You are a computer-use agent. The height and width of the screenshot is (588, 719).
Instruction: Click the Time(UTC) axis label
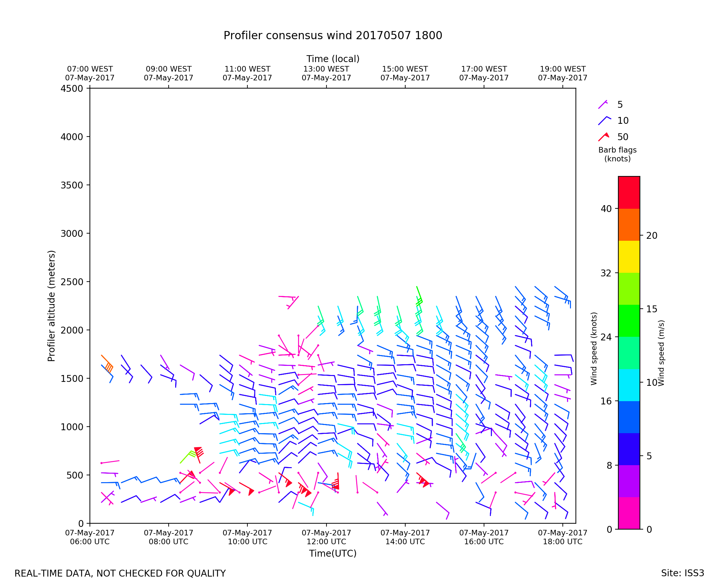click(x=332, y=553)
